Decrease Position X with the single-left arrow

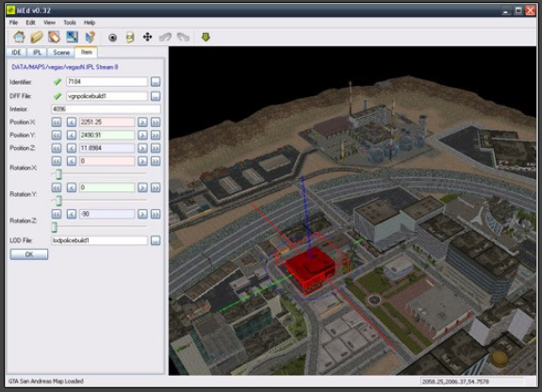[72, 122]
